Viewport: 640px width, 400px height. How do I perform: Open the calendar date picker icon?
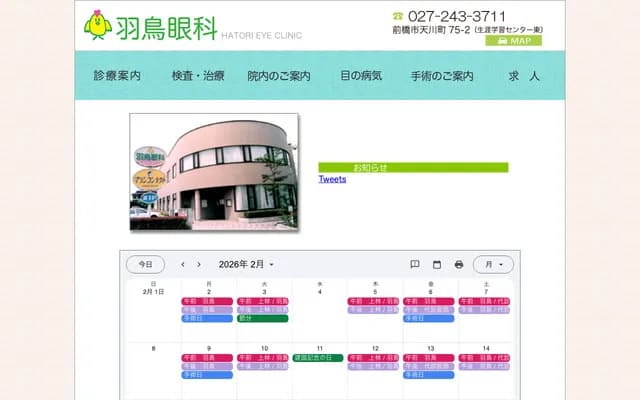437,264
